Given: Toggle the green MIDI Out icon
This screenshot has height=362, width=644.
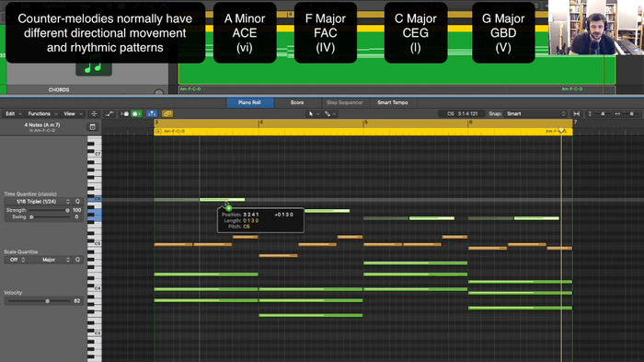Looking at the screenshot, I should [136, 113].
